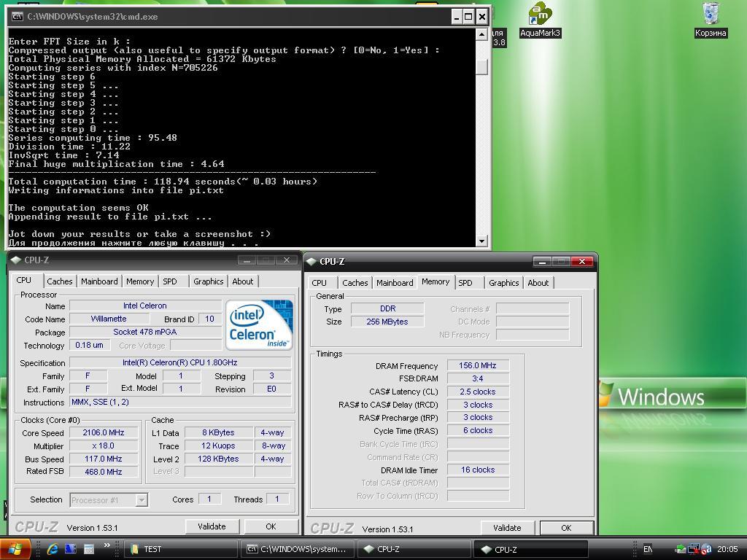Click the Code Name value 'Willamette'
Image resolution: width=747 pixels, height=560 pixels.
pyautogui.click(x=109, y=319)
